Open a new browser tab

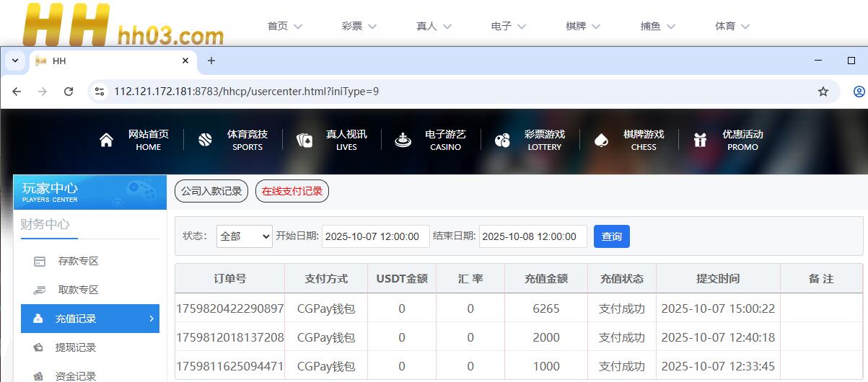pyautogui.click(x=211, y=61)
